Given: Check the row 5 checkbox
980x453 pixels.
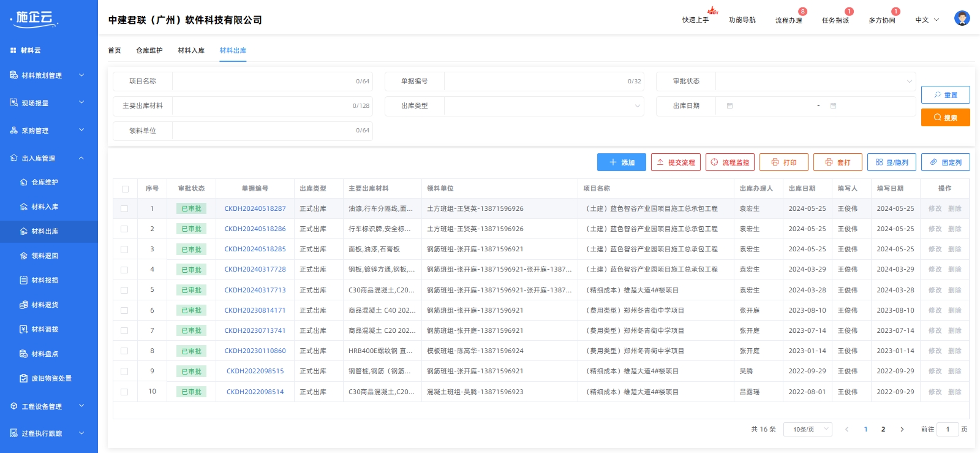Looking at the screenshot, I should point(125,290).
